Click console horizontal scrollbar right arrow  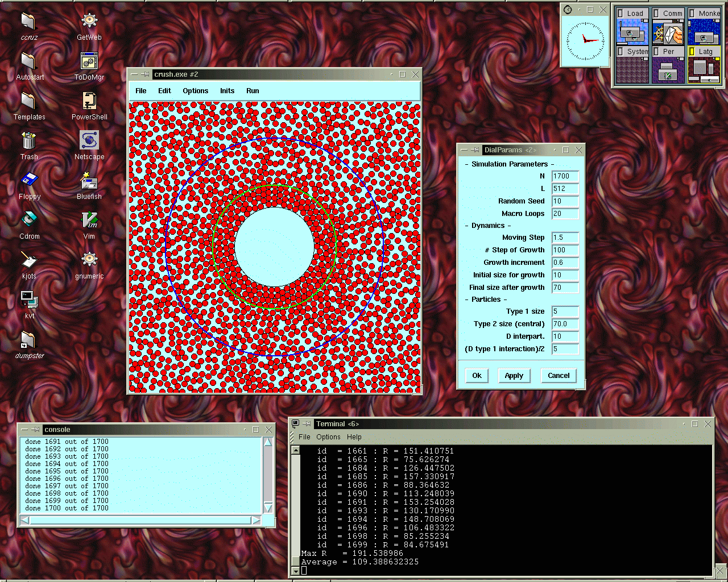click(256, 520)
